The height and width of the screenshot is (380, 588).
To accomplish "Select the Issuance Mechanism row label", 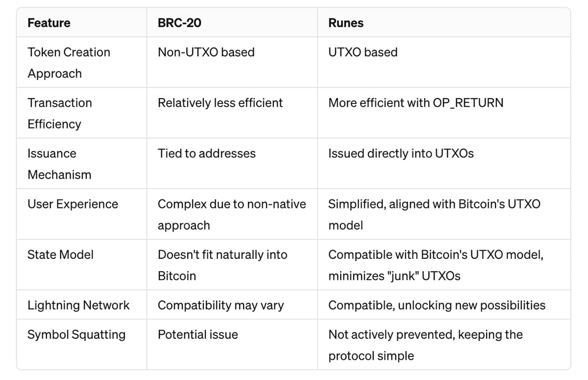I will pos(59,164).
